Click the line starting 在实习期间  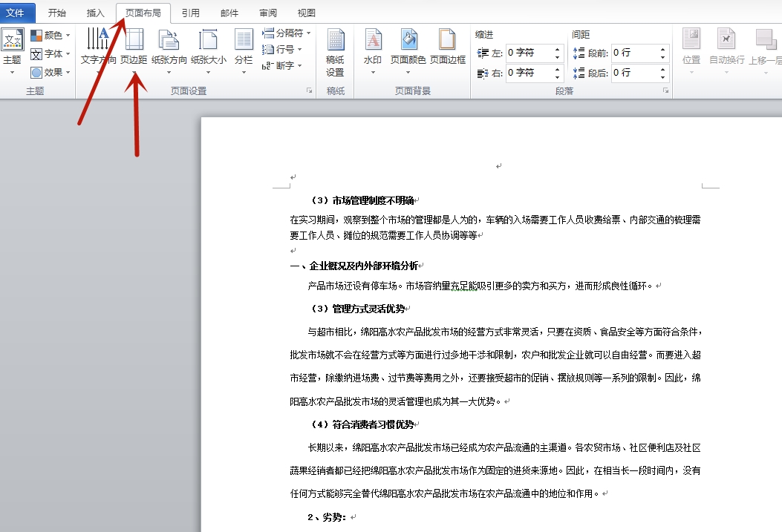pos(495,220)
